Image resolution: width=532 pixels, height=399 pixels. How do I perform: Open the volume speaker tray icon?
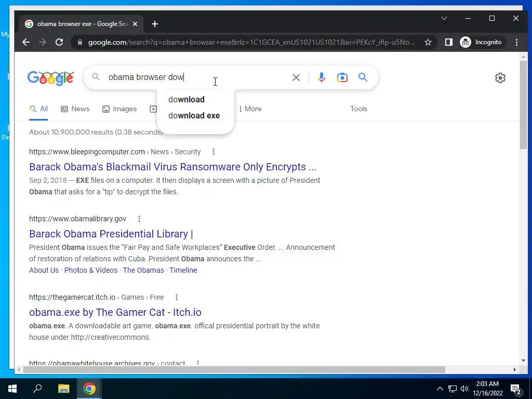pyautogui.click(x=464, y=389)
